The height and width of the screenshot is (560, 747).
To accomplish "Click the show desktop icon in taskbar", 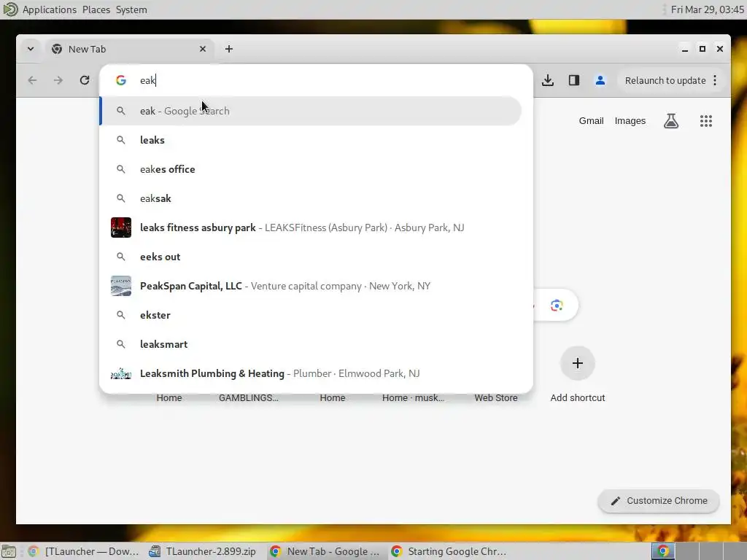I will tap(9, 551).
